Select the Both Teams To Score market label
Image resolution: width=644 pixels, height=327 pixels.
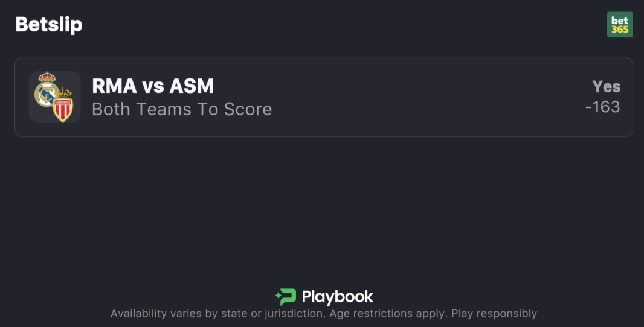coord(182,109)
